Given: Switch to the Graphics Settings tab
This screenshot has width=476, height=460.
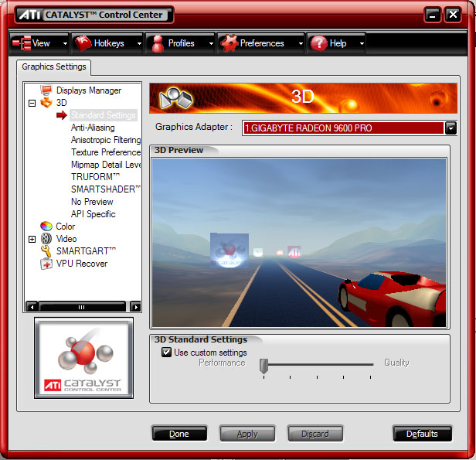Looking at the screenshot, I should pos(53,67).
